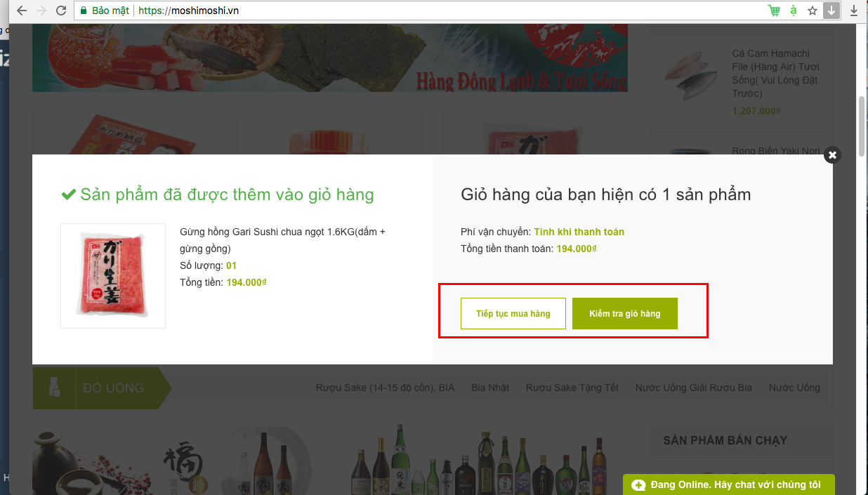
Task: Reload the page with refresh icon
Action: (61, 11)
